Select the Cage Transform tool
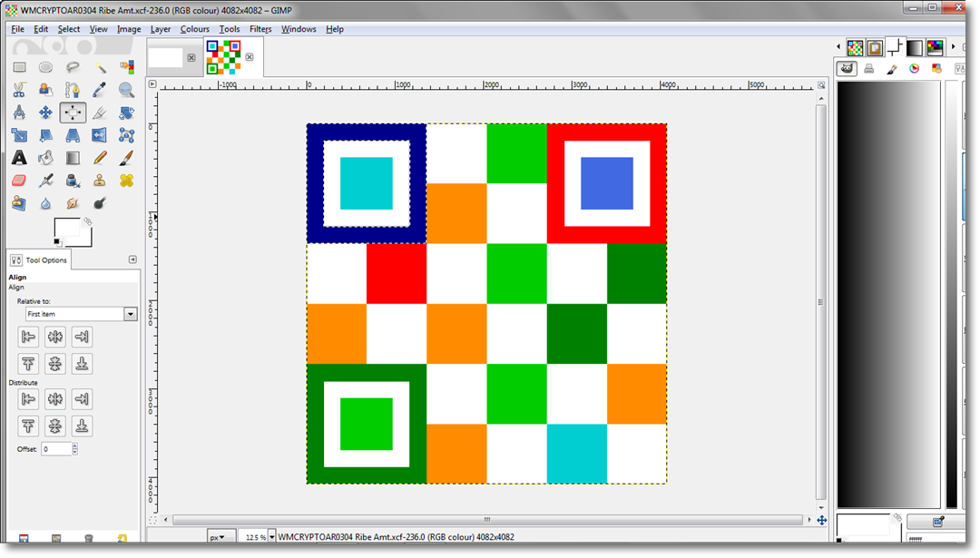This screenshot has width=980, height=558. pos(126,135)
